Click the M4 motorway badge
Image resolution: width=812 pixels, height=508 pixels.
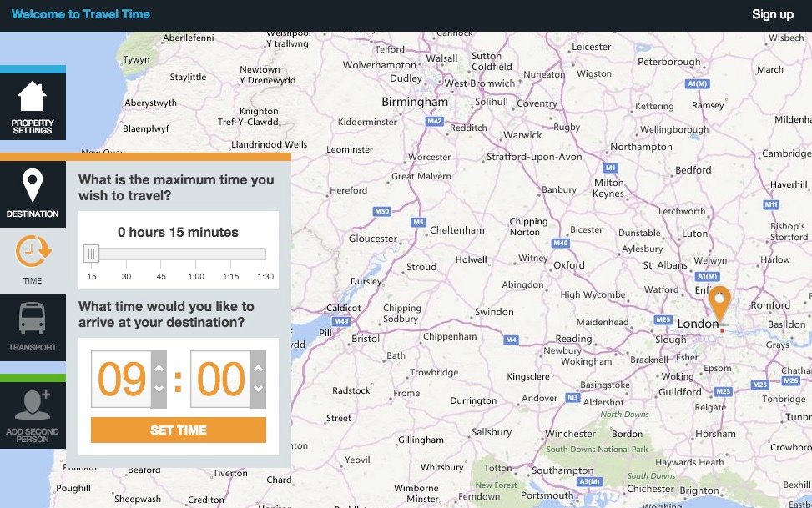tap(511, 340)
